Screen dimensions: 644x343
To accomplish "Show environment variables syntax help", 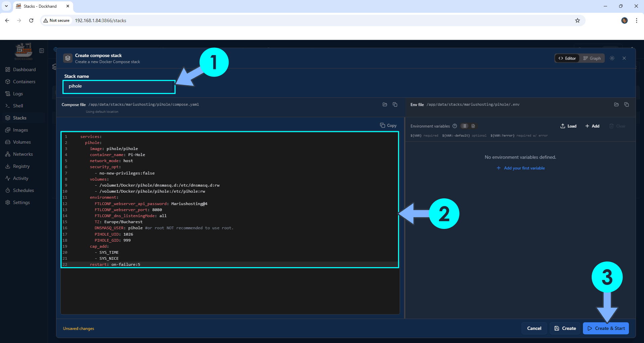I will [x=455, y=126].
